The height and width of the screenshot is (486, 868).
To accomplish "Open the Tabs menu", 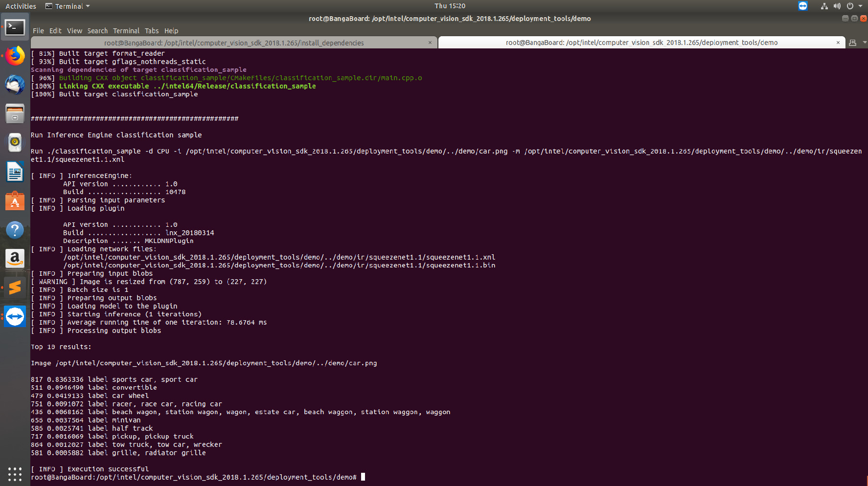I will tap(152, 30).
